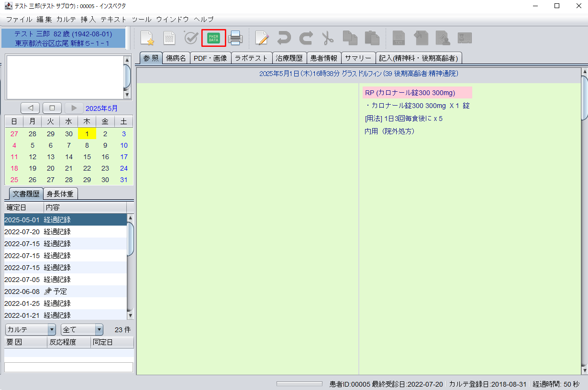The image size is (588, 390).
Task: Click the paste clipboard icon
Action: point(371,38)
